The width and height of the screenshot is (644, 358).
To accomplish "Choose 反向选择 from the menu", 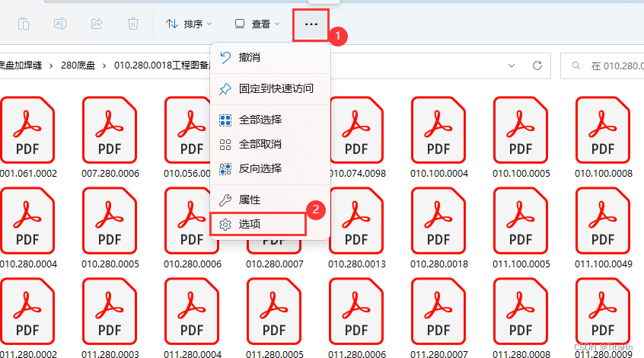I will click(269, 168).
